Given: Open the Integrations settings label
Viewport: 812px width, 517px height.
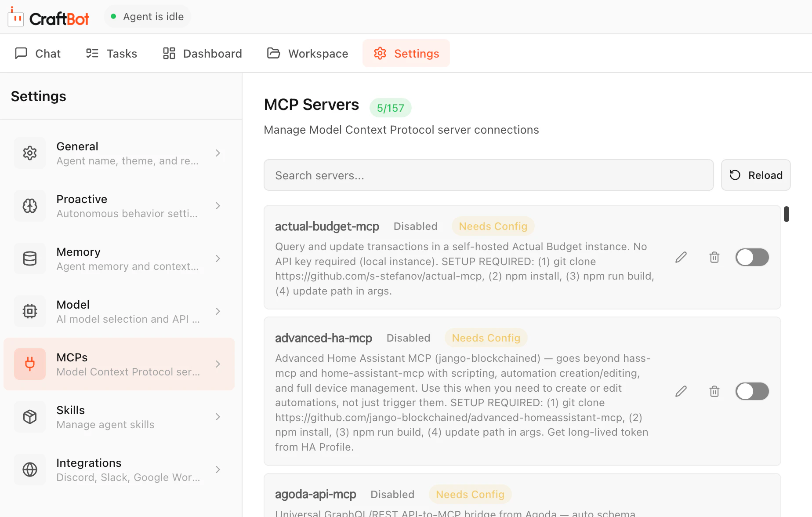Looking at the screenshot, I should [89, 463].
